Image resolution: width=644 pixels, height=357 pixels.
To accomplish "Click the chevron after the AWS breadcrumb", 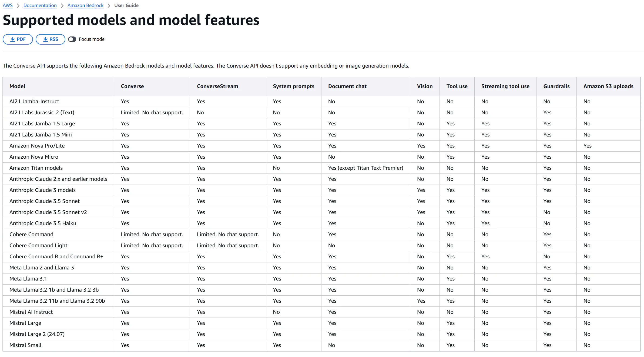I will 18,6.
